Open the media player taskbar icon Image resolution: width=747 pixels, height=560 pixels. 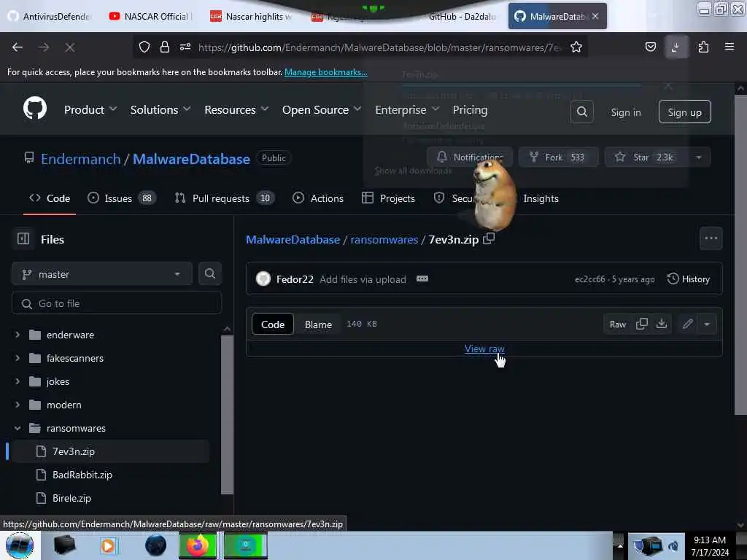pyautogui.click(x=108, y=545)
